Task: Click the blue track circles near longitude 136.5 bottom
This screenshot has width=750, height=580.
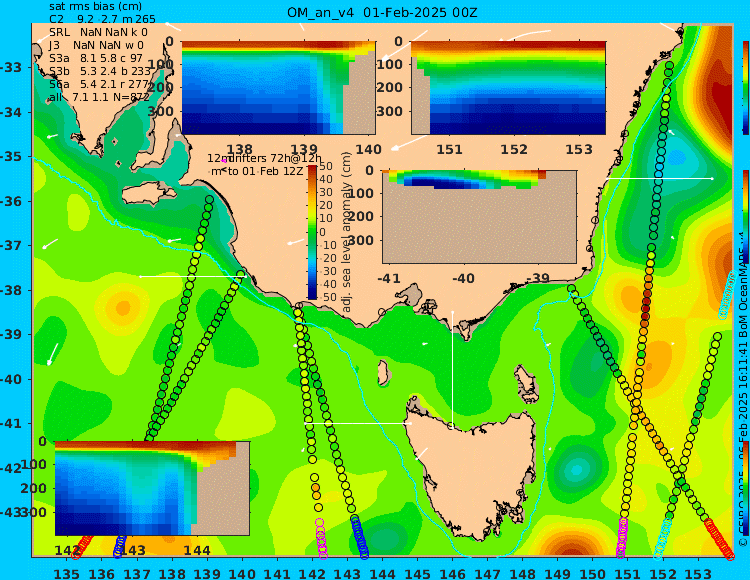Action: [x=119, y=546]
